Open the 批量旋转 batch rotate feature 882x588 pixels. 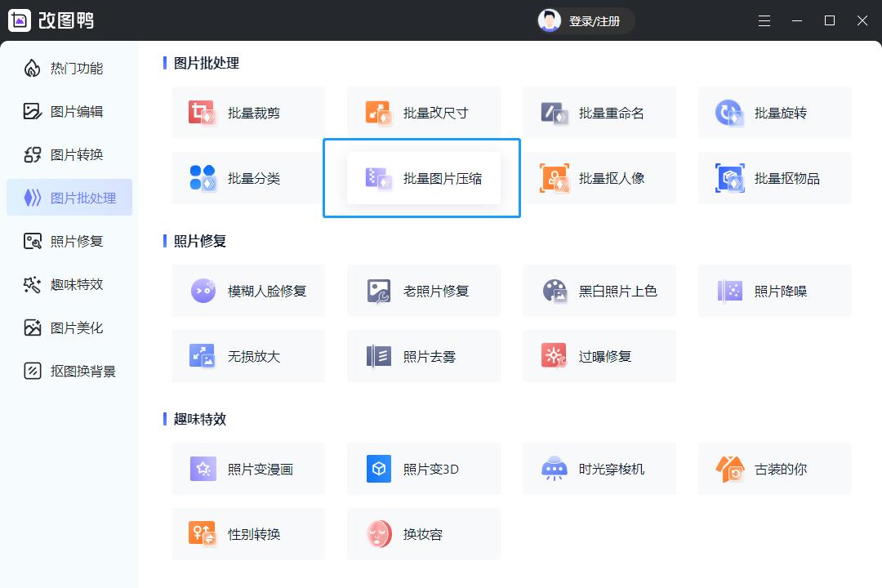[774, 113]
